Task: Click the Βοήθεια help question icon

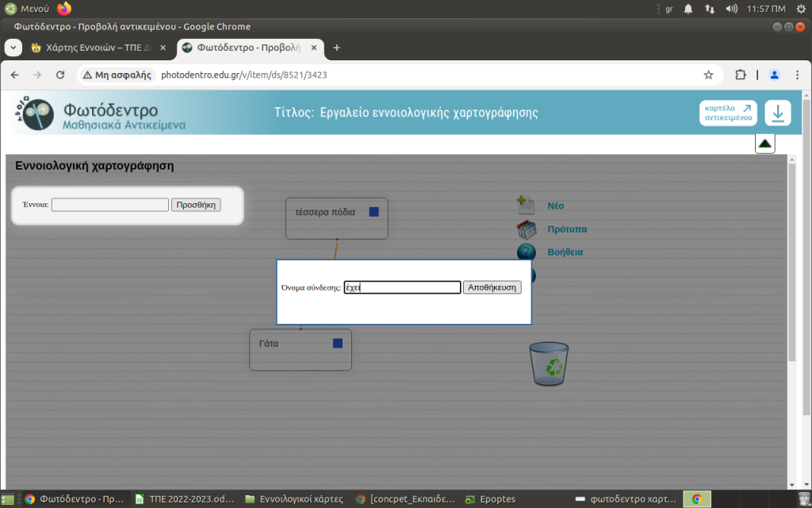Action: click(526, 252)
